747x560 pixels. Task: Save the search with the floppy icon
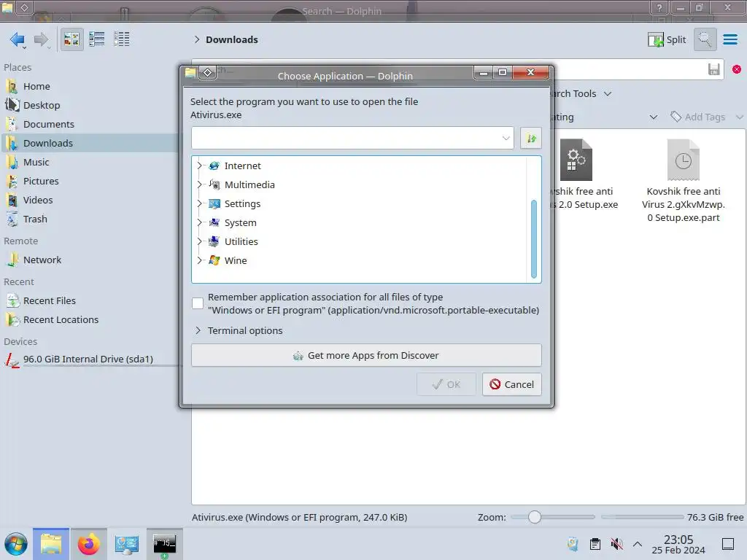point(713,69)
